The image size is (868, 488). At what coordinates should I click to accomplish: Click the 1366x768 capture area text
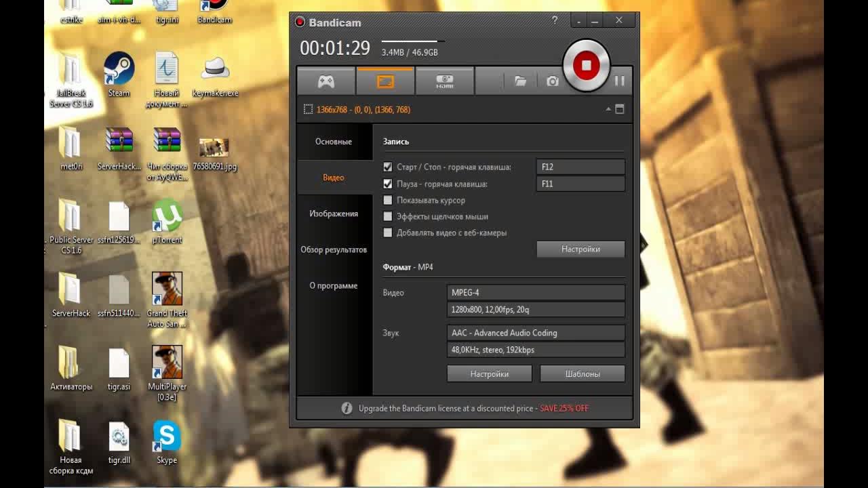(363, 110)
